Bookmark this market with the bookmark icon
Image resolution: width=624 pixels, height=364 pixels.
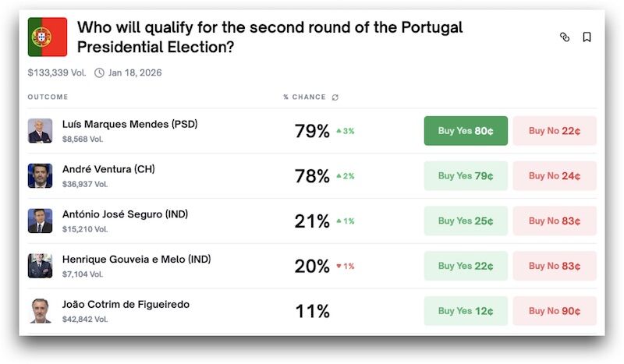[x=587, y=37]
